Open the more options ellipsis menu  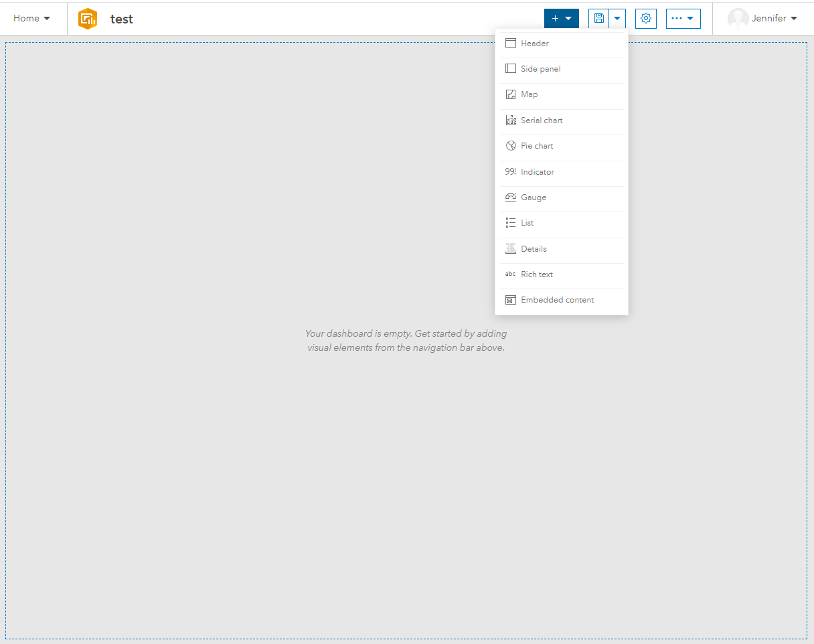point(683,18)
